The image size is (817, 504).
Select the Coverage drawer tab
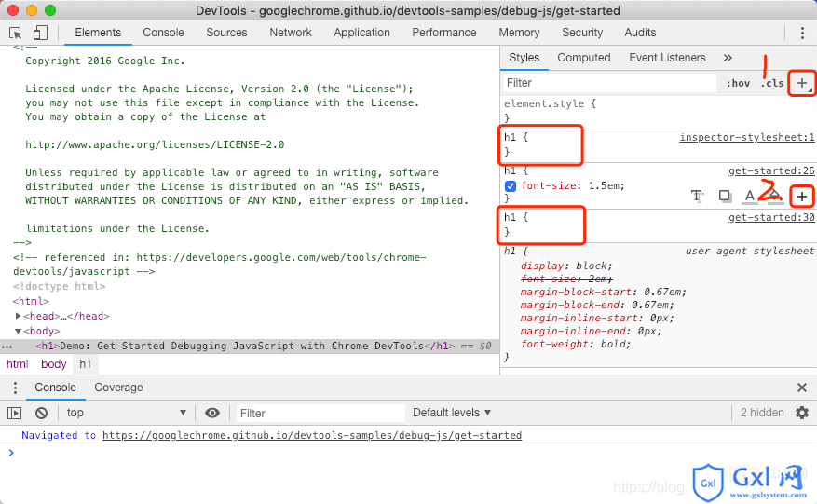pyautogui.click(x=119, y=388)
